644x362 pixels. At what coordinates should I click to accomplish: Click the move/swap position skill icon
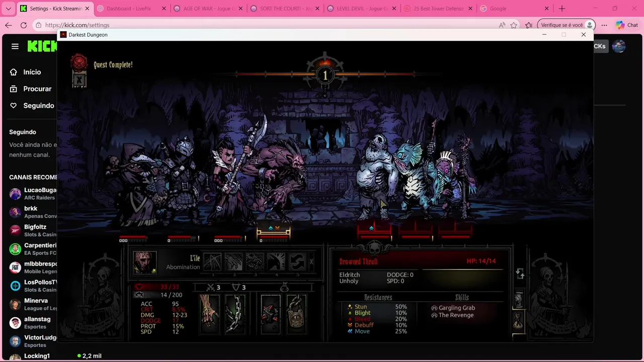(297, 262)
